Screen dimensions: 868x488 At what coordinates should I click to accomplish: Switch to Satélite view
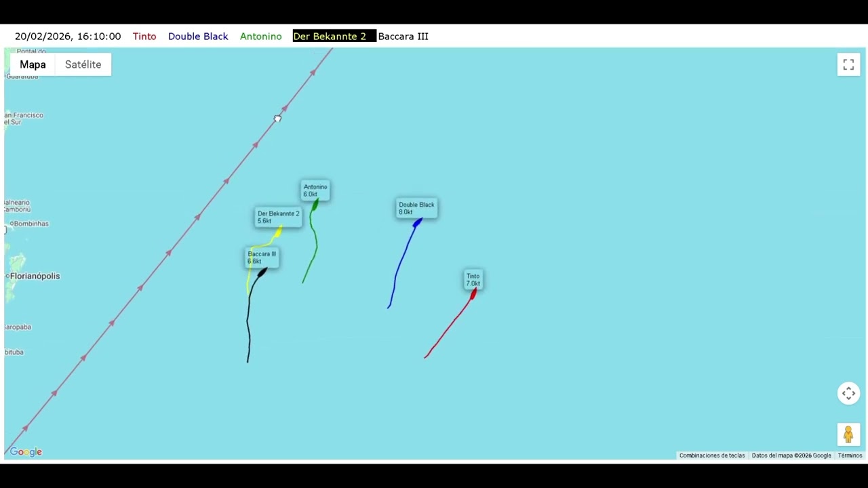click(x=83, y=64)
